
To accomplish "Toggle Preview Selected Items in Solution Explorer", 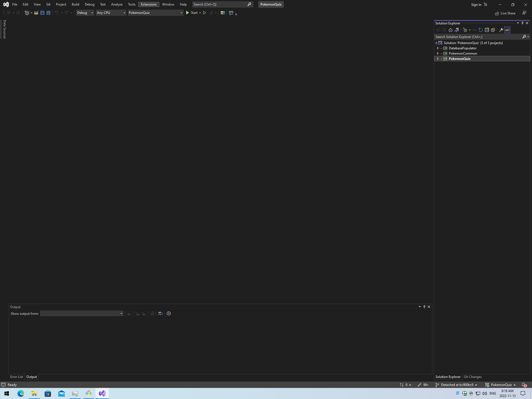I will click(x=507, y=30).
